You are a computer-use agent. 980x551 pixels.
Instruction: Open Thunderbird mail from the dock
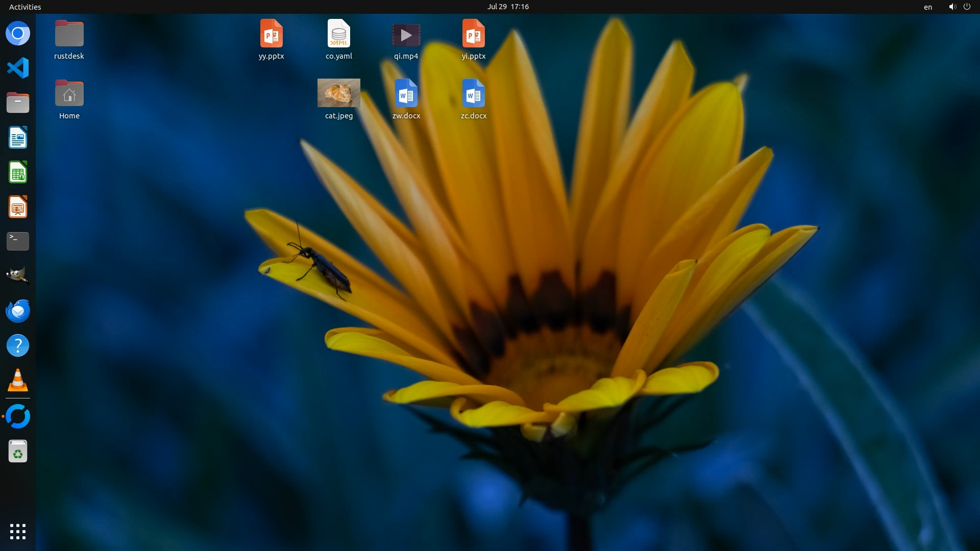click(18, 311)
